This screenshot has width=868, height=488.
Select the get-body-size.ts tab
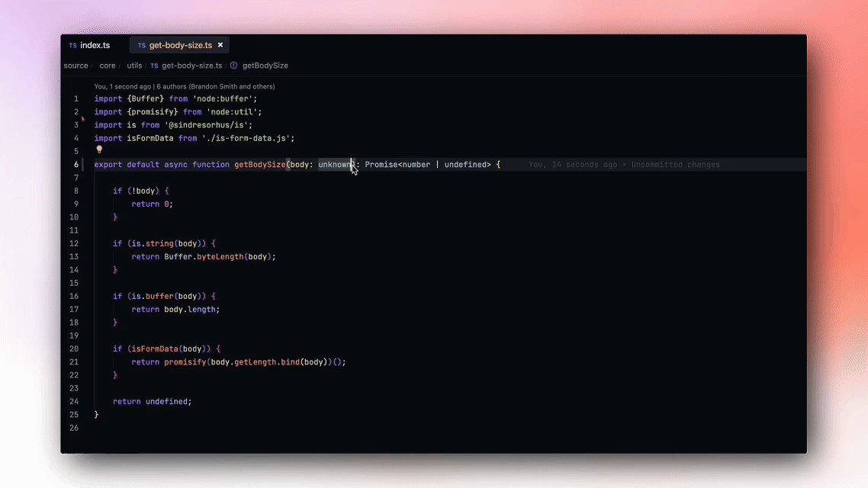point(180,46)
